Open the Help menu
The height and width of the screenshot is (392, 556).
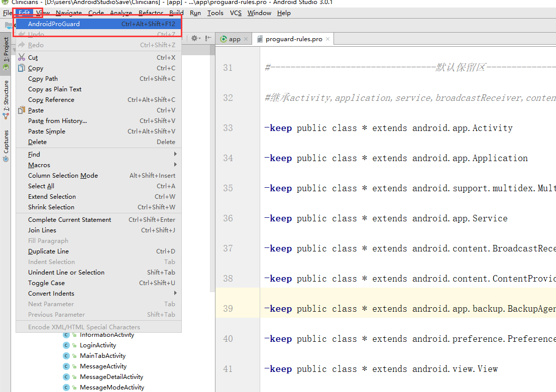pos(284,13)
